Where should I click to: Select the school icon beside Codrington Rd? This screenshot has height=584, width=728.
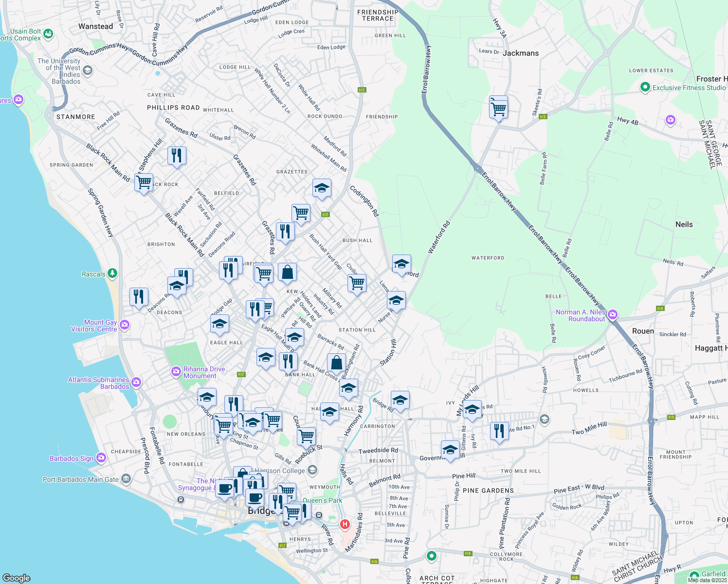pyautogui.click(x=322, y=188)
